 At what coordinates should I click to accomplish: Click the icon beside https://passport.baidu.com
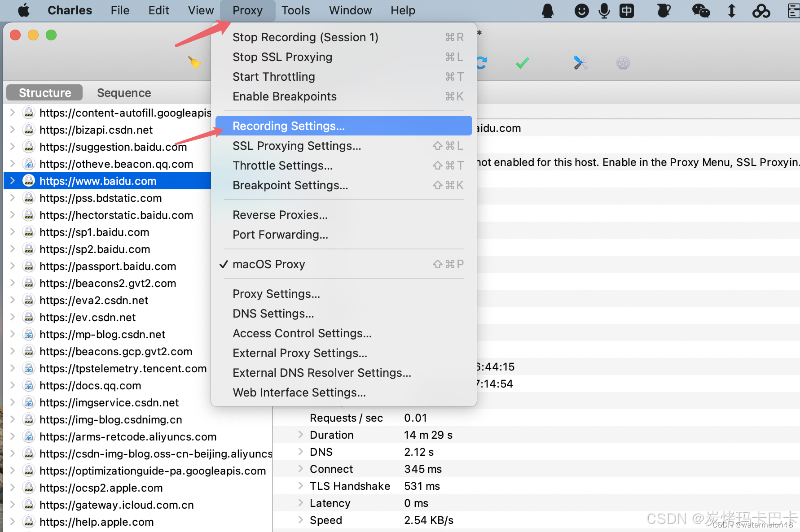click(29, 266)
